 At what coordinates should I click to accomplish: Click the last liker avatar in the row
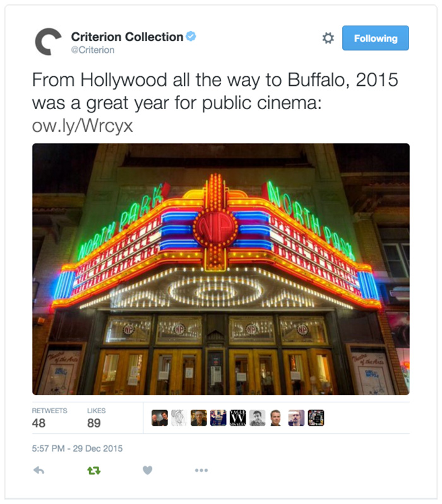[316, 418]
